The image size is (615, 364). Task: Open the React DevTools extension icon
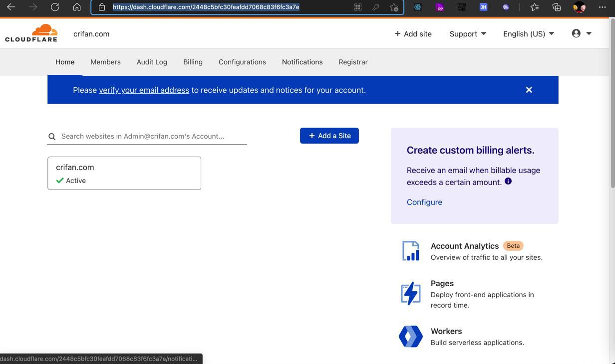point(418,7)
